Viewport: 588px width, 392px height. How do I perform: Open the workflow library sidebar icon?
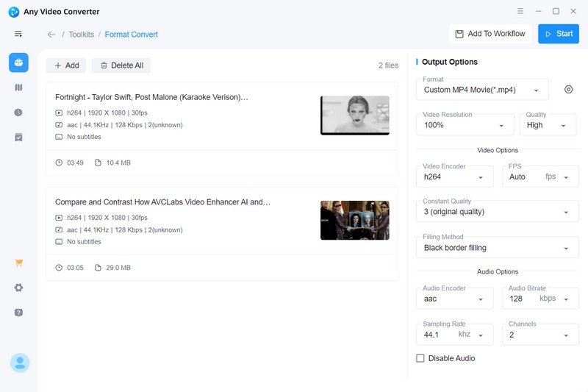pyautogui.click(x=18, y=88)
